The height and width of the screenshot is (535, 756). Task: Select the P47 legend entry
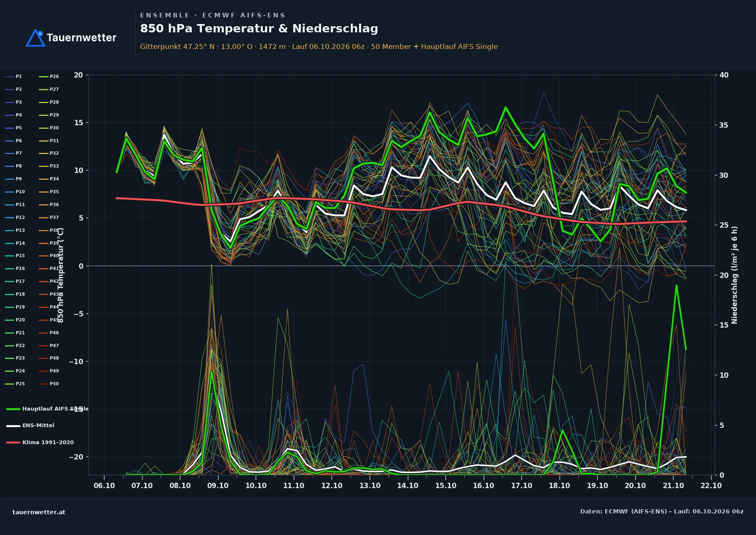[x=49, y=345]
